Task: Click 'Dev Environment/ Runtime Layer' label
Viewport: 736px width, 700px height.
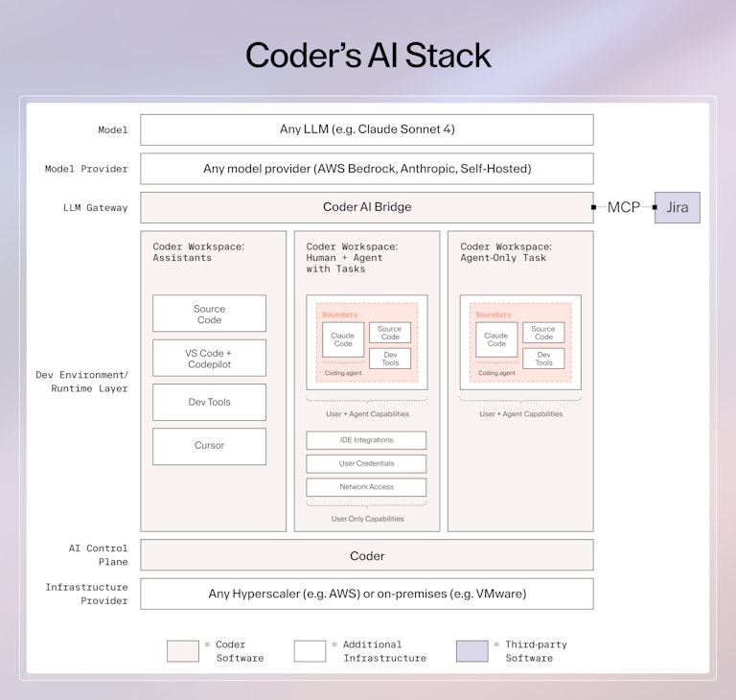Action: pos(82,382)
